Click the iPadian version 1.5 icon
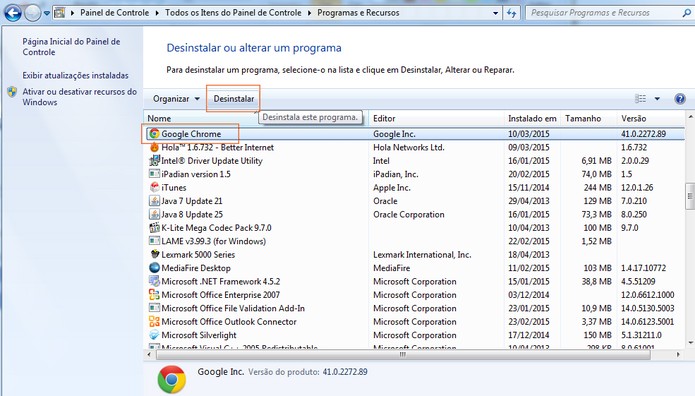 tap(154, 174)
